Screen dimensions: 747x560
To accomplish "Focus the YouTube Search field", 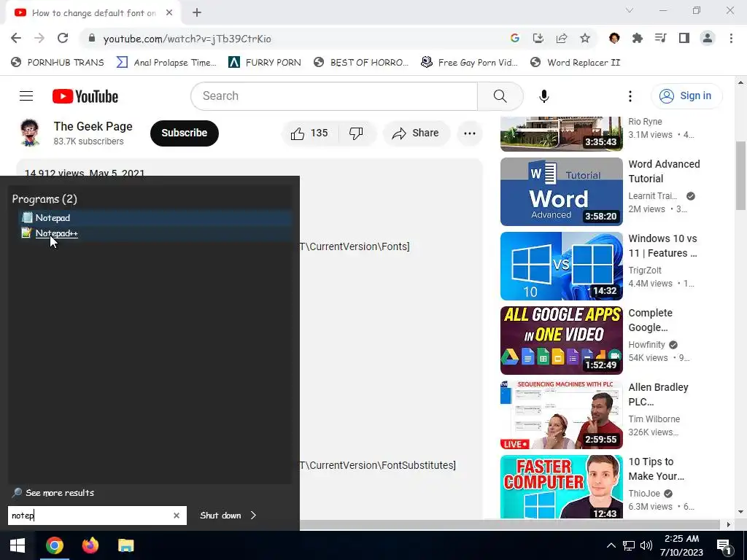I will click(334, 96).
